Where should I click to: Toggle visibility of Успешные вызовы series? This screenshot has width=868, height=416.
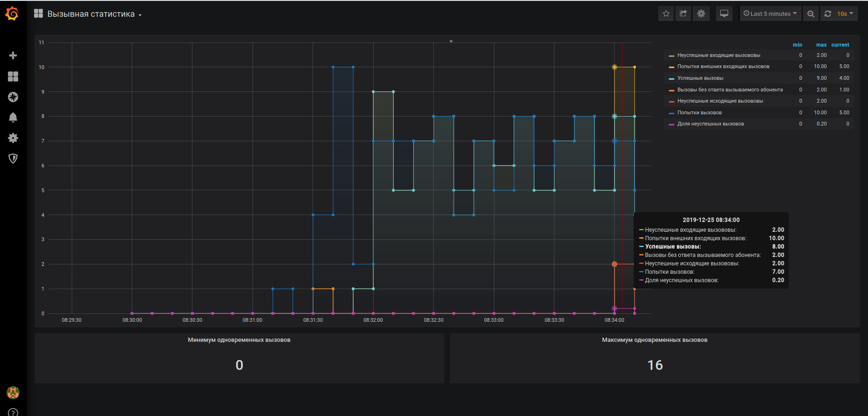pyautogui.click(x=700, y=78)
